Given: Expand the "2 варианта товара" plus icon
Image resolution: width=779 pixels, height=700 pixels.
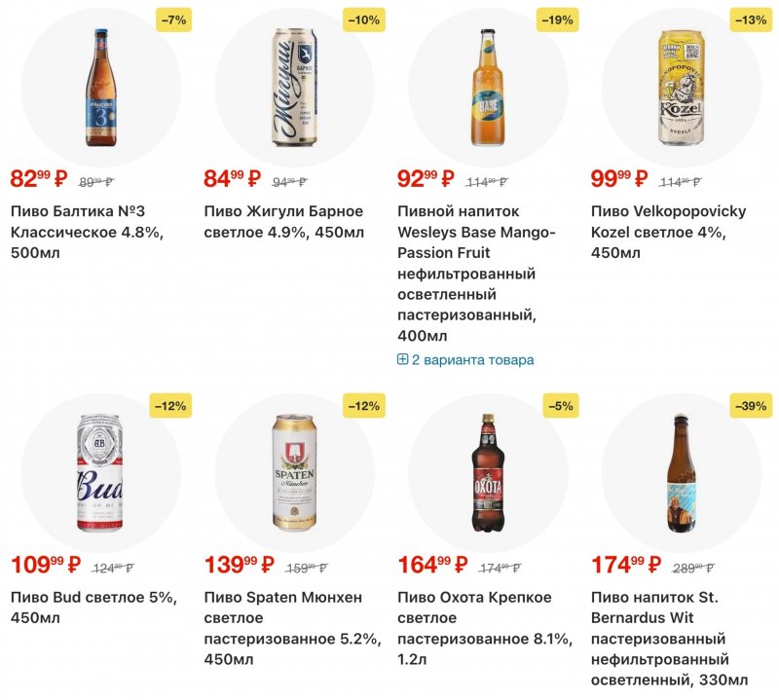Looking at the screenshot, I should pyautogui.click(x=403, y=359).
